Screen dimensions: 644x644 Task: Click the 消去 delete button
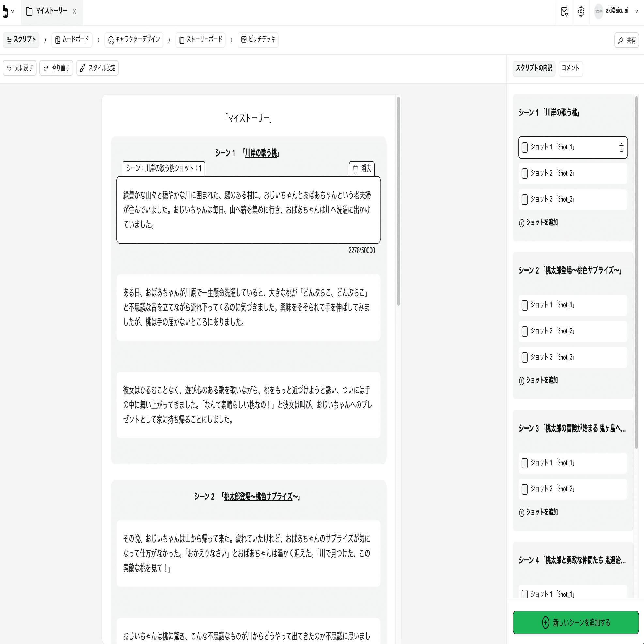(x=362, y=169)
